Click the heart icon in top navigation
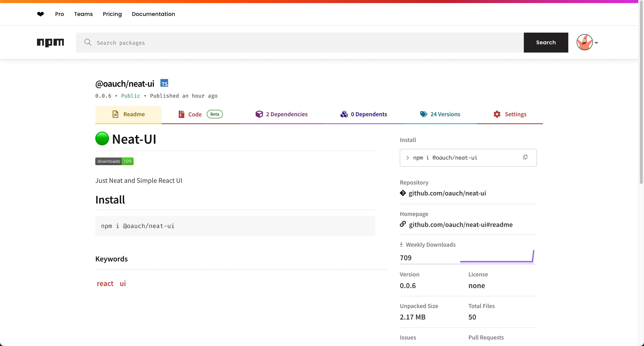Viewport: 644px width, 346px height. pyautogui.click(x=40, y=14)
